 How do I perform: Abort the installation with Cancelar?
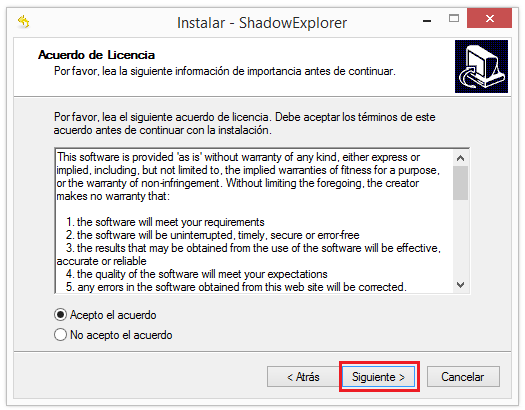(x=463, y=377)
